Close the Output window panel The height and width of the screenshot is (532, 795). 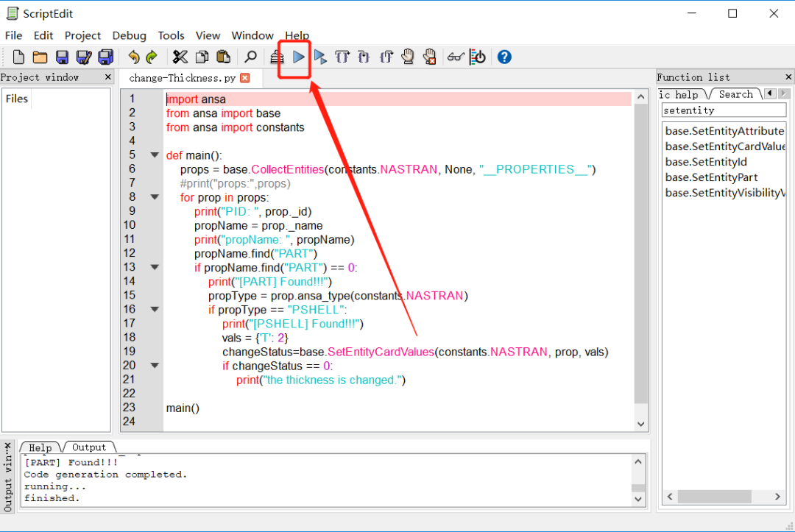point(7,446)
